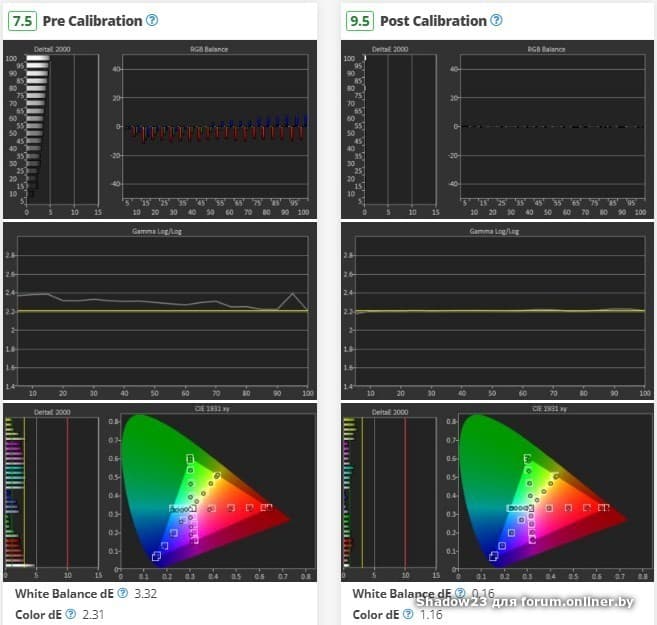This screenshot has width=657, height=625.
Task: Click the pre calibration white balance value 3.32
Action: (145, 594)
